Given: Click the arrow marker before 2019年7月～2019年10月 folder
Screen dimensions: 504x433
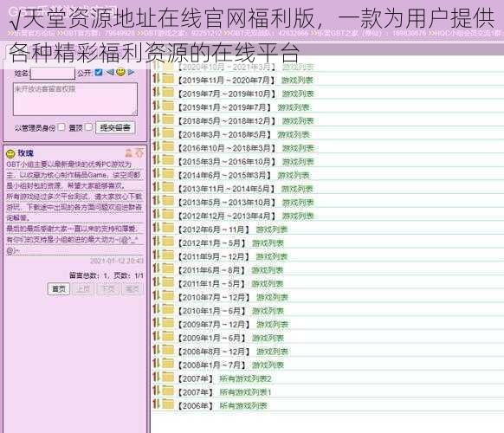Looking at the screenshot, I should point(156,93).
